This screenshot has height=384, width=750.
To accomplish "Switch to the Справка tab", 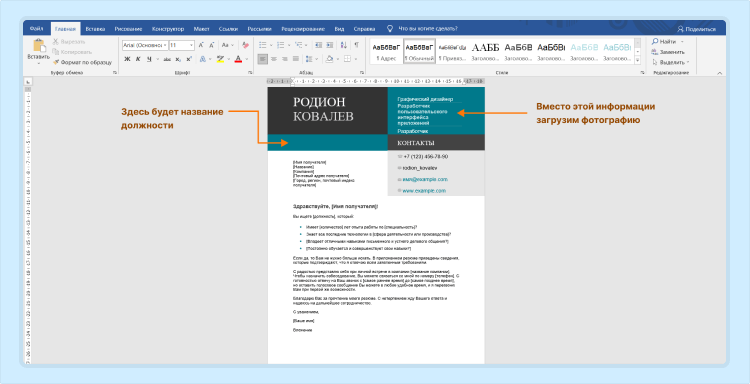I will 364,29.
